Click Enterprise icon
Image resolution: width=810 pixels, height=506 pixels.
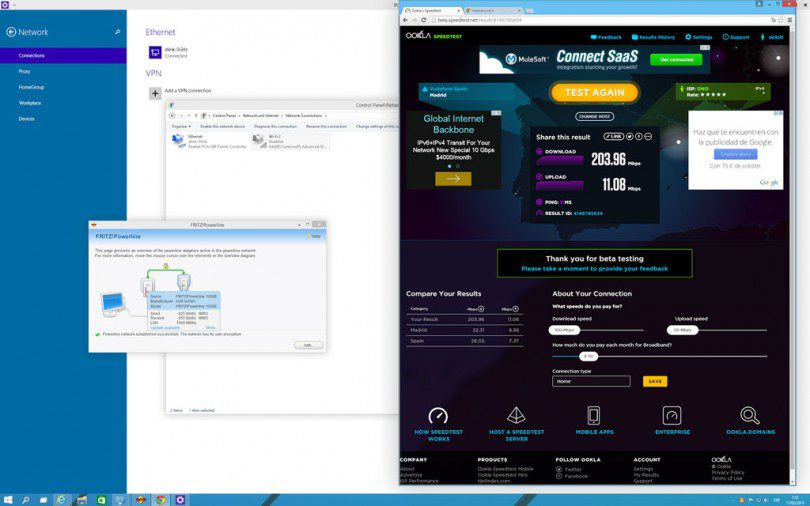click(x=672, y=415)
